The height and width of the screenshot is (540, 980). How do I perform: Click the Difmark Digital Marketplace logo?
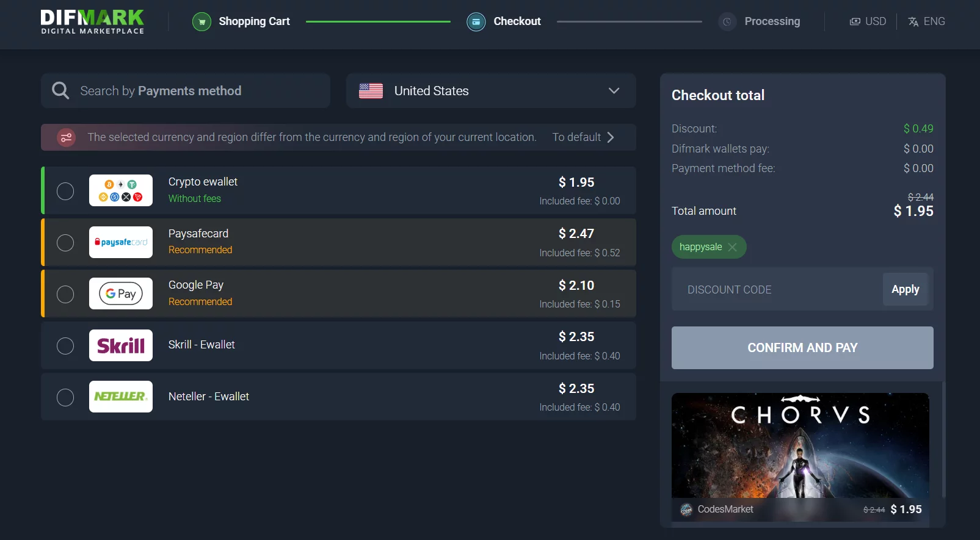pos(92,21)
